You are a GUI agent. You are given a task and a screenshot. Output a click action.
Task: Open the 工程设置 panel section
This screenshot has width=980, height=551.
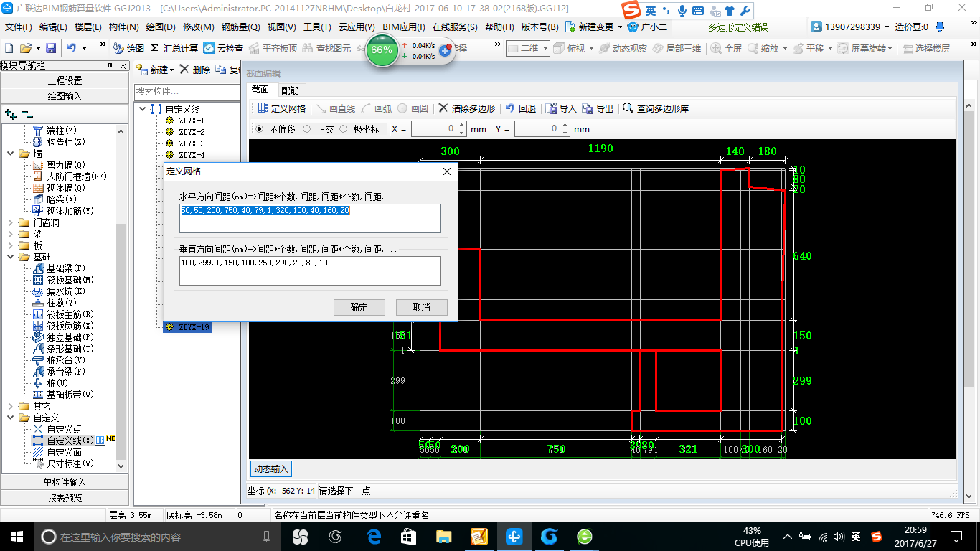pyautogui.click(x=65, y=80)
